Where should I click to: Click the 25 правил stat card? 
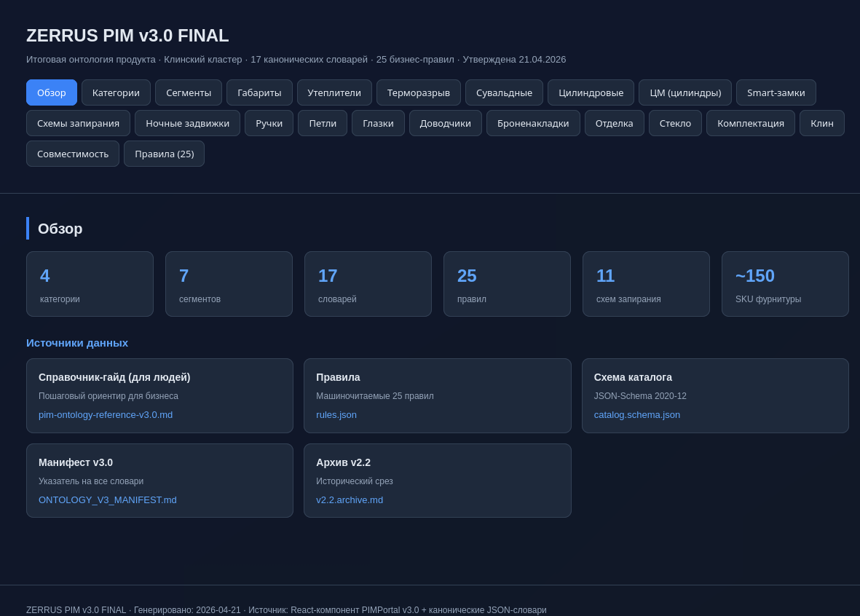pos(507,284)
